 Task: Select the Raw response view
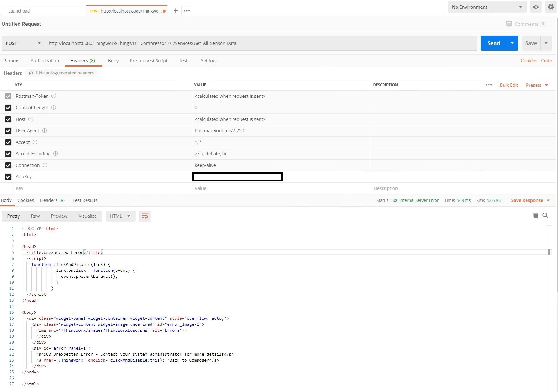pos(35,216)
